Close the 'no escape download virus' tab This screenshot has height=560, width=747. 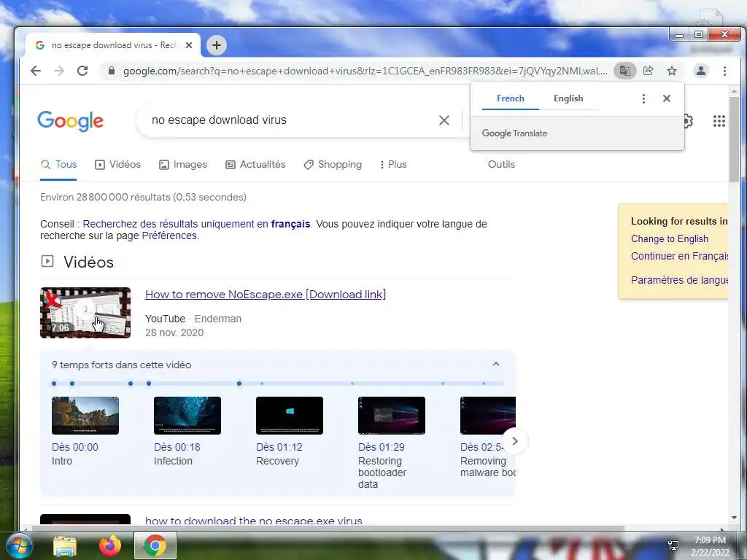point(189,45)
